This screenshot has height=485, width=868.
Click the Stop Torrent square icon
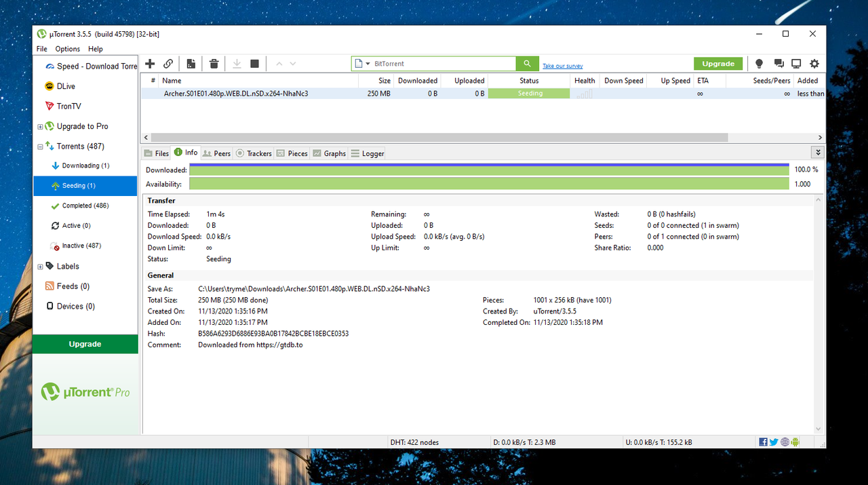255,64
